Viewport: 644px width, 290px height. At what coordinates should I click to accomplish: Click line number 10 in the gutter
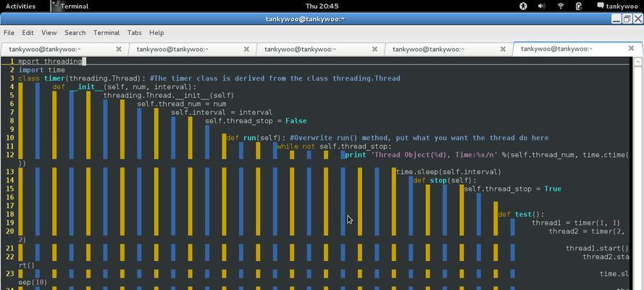tap(10, 138)
